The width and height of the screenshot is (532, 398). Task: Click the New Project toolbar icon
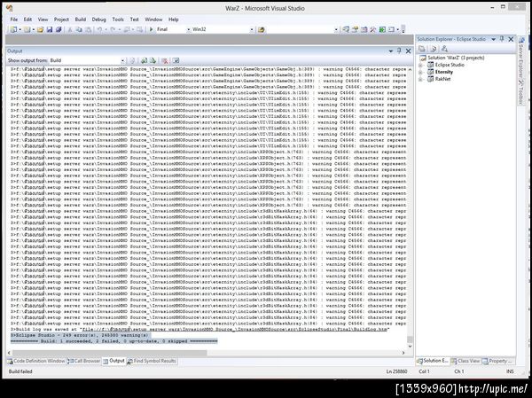pos(13,29)
